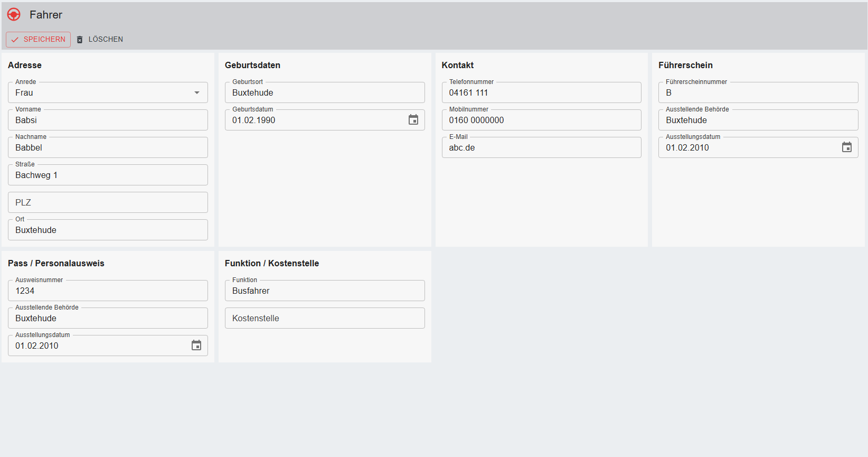Viewport: 868px width, 457px height.
Task: Click into the Vorname field
Action: tap(108, 120)
